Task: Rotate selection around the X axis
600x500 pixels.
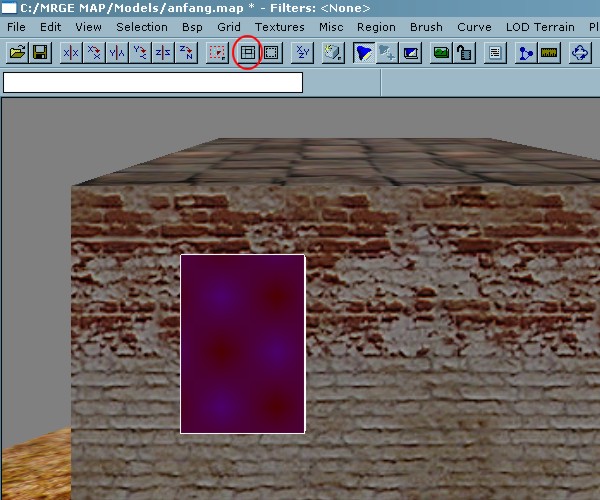Action: click(x=94, y=52)
